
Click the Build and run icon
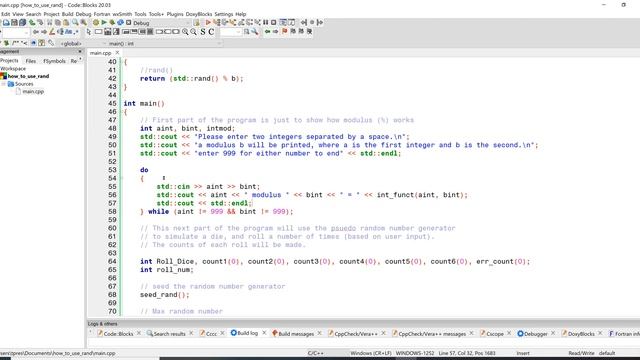tap(112, 22)
